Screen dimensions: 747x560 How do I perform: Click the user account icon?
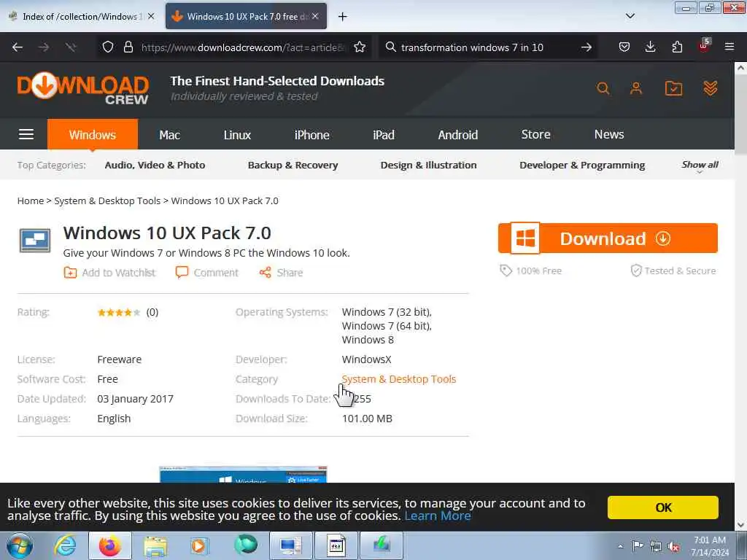(636, 88)
